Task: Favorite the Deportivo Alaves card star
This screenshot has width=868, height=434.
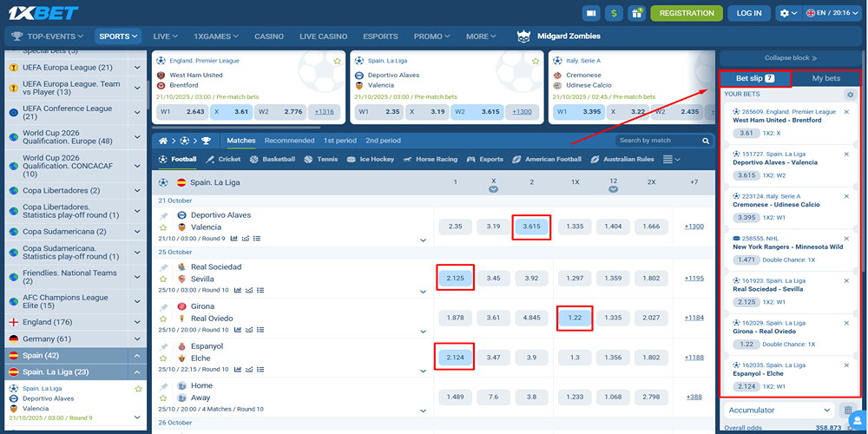Action: point(536,61)
